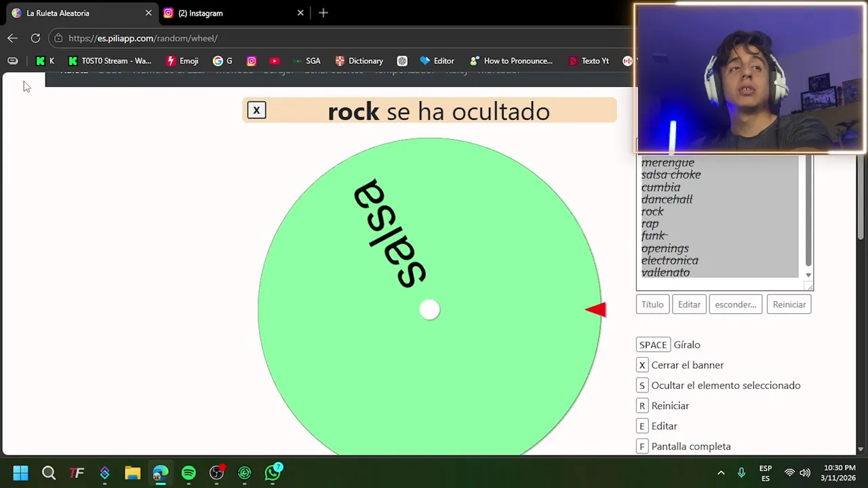The height and width of the screenshot is (488, 868).
Task: Select 'openings' in the items list
Action: (665, 248)
